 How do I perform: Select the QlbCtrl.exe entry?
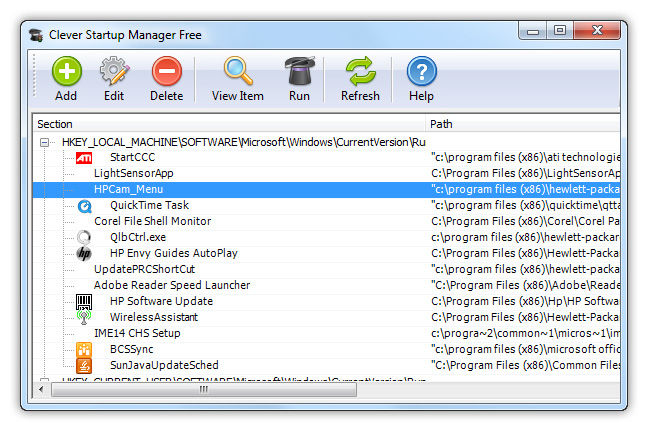[x=138, y=237]
